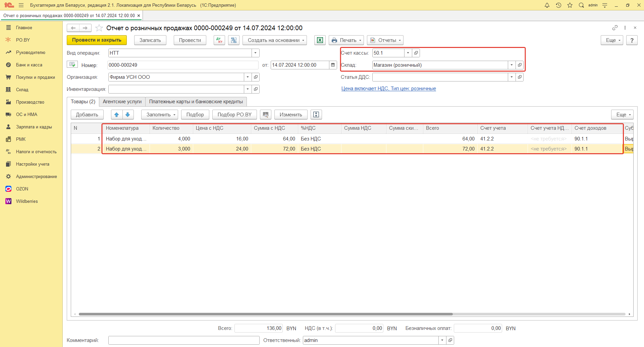Close the retail sales report tab
Viewport: 644px width, 347px height.
point(139,16)
